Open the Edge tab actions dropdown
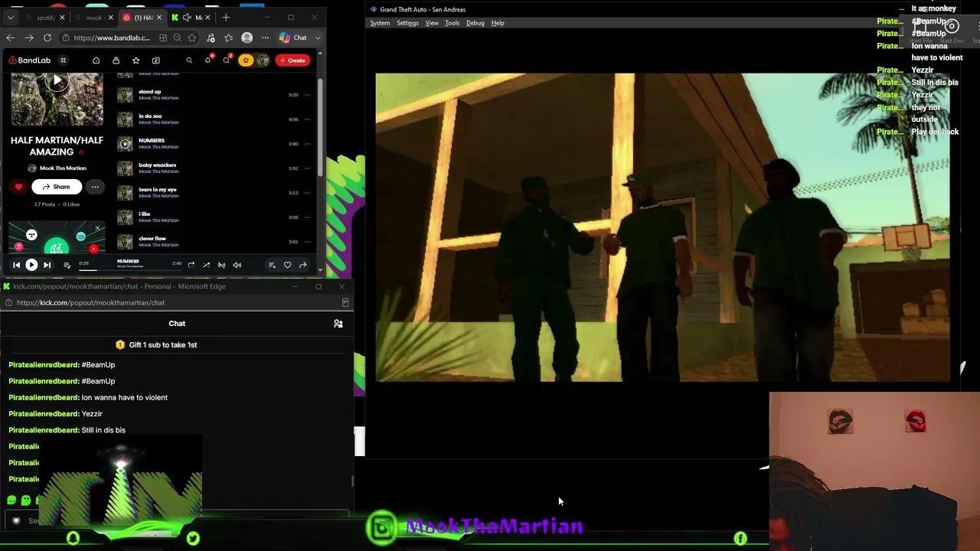Image resolution: width=980 pixels, height=551 pixels. [x=11, y=18]
